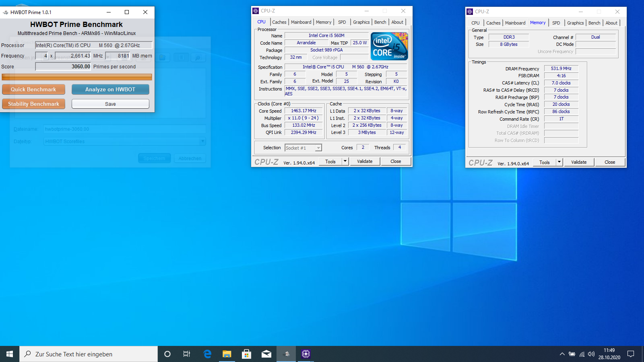Viewport: 644px width, 362px height.
Task: Click the Score field showing 3060.00
Action: click(x=63, y=67)
